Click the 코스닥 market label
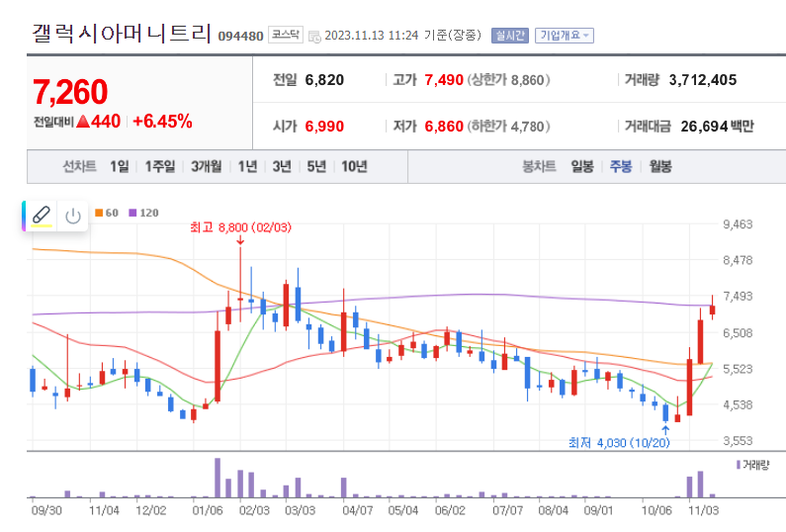 click(x=285, y=35)
